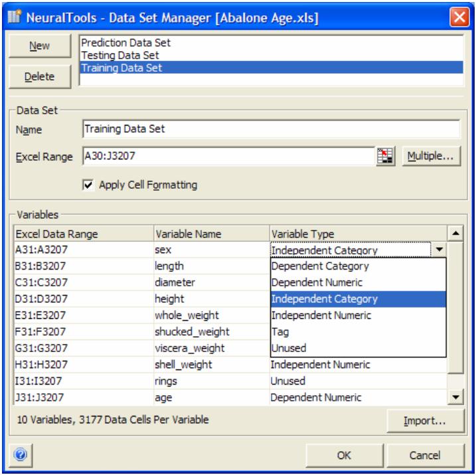Click the E31:E3207 range cell
Viewport: 476px width, 475px height.
(84, 316)
